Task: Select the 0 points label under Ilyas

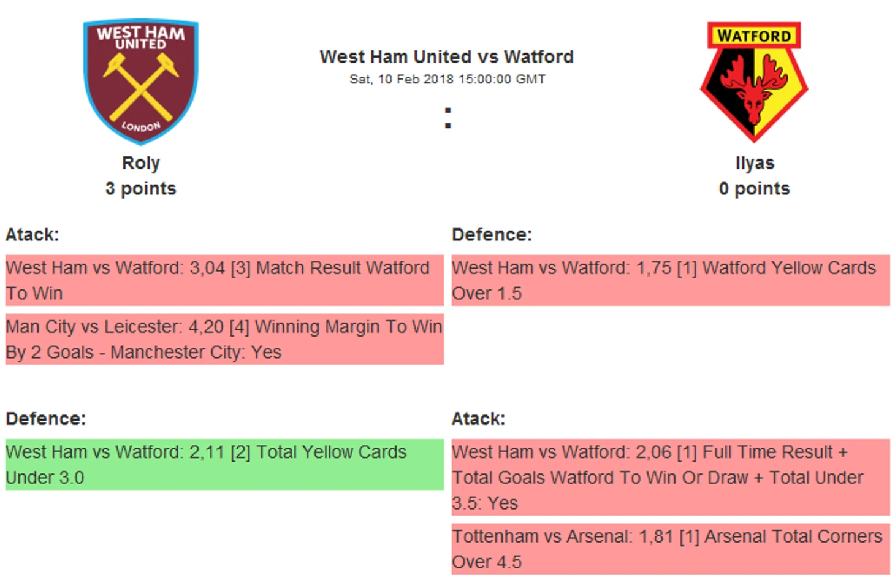Action: pyautogui.click(x=755, y=188)
